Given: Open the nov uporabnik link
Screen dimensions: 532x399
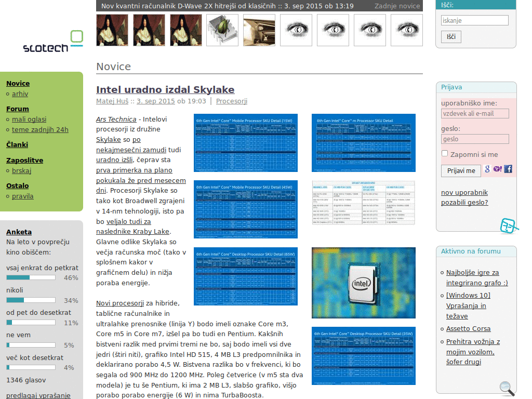Looking at the screenshot, I should pyautogui.click(x=464, y=192).
